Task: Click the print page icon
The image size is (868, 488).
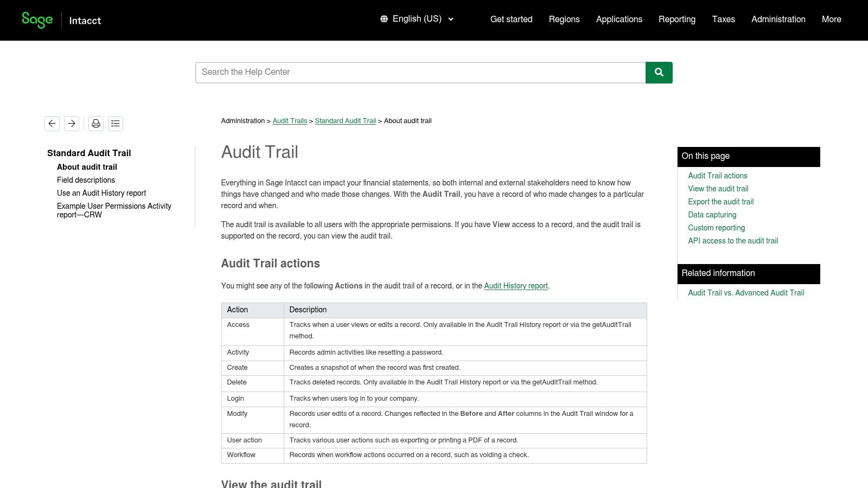Action: click(x=96, y=124)
